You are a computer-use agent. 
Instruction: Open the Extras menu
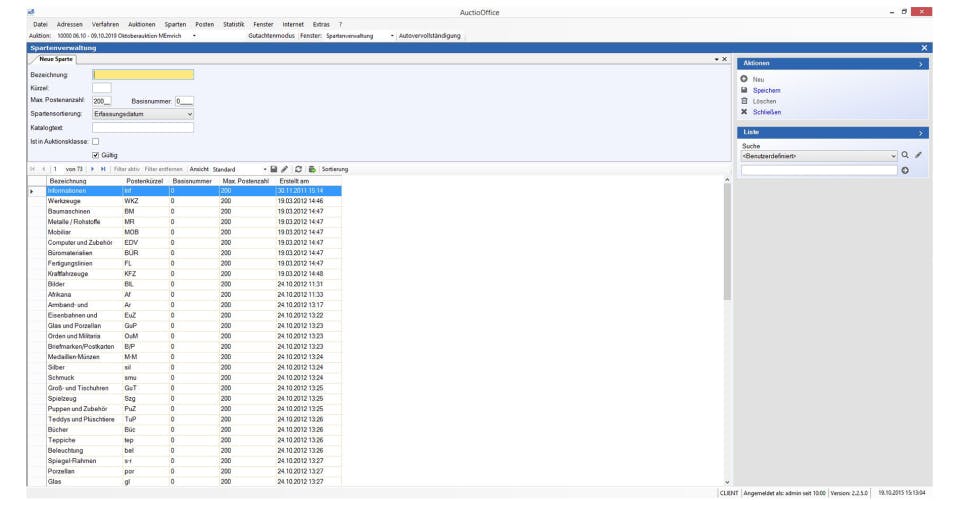[321, 24]
